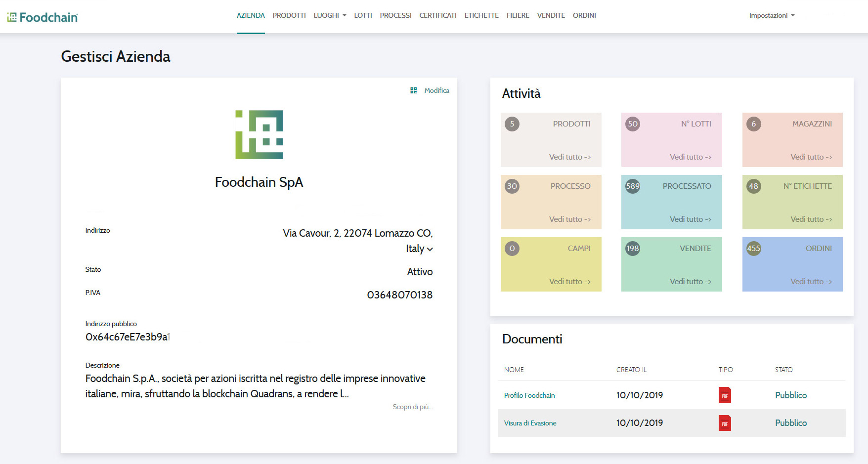868x464 pixels.
Task: Click the 455 count badge on Ordini
Action: [x=753, y=249]
